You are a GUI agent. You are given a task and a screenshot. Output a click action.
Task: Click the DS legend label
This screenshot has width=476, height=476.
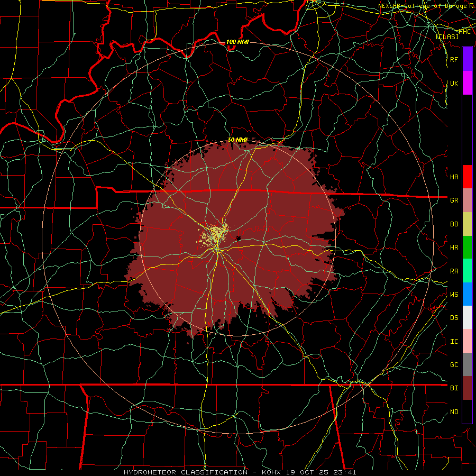pos(454,317)
